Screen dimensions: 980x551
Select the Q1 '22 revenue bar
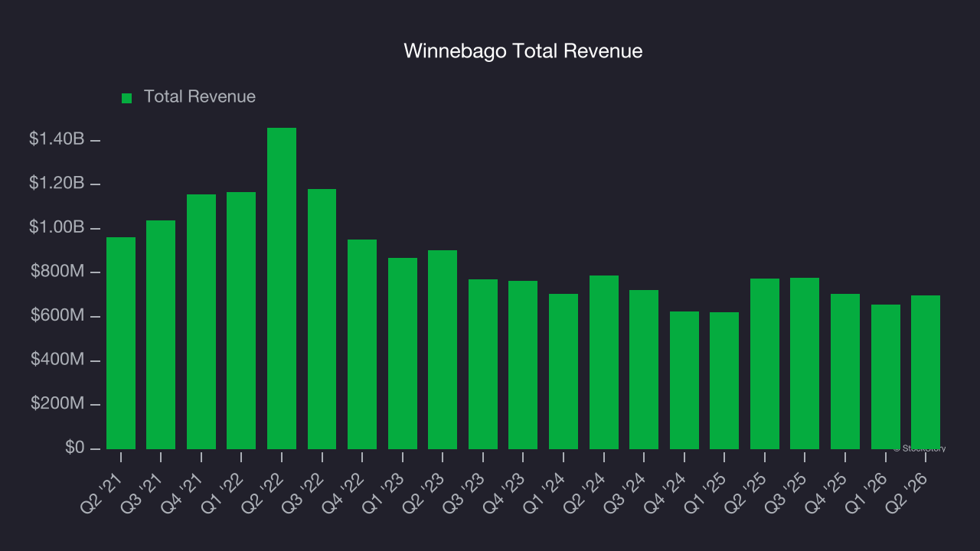241,321
